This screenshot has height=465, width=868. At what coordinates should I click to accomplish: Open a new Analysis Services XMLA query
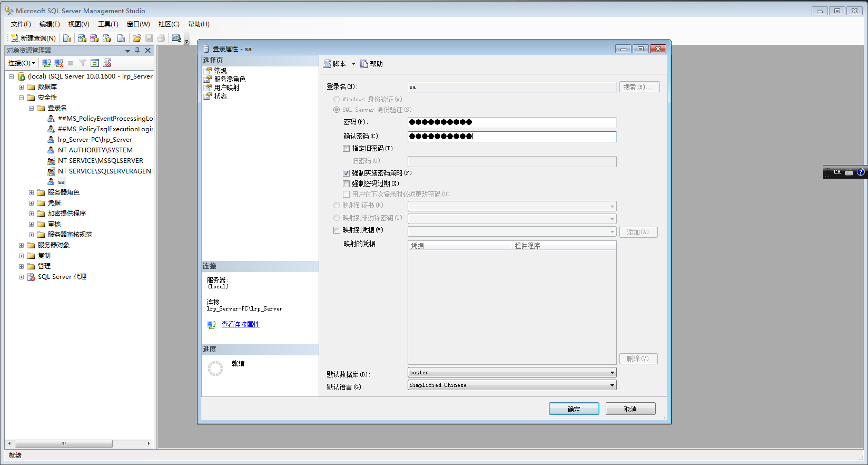(x=106, y=38)
